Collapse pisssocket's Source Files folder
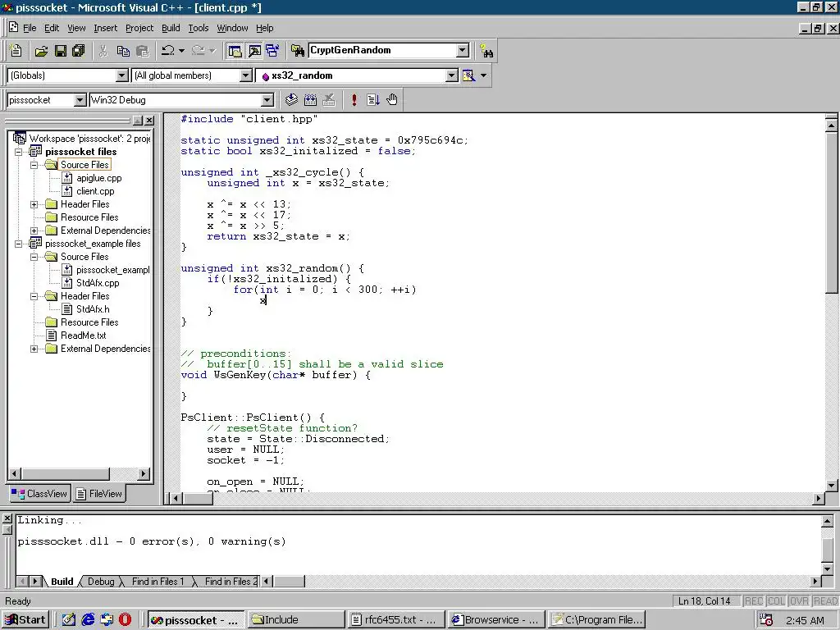Image resolution: width=840 pixels, height=630 pixels. tap(34, 165)
